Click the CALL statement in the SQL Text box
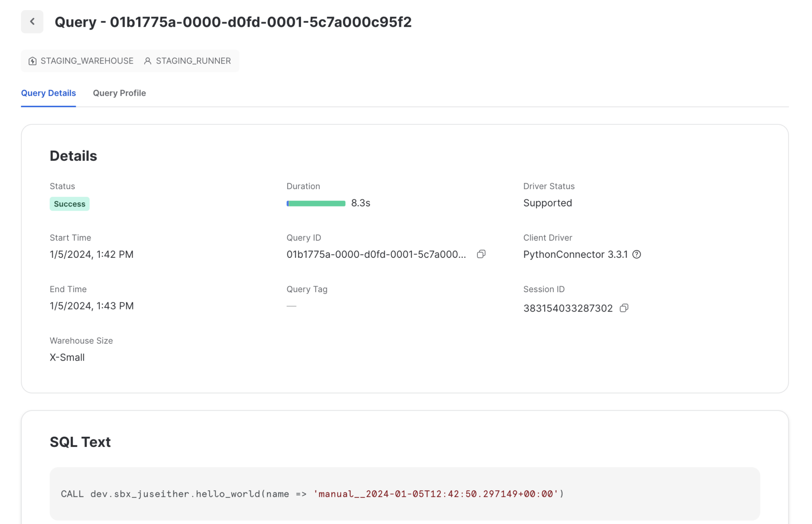 pos(313,494)
